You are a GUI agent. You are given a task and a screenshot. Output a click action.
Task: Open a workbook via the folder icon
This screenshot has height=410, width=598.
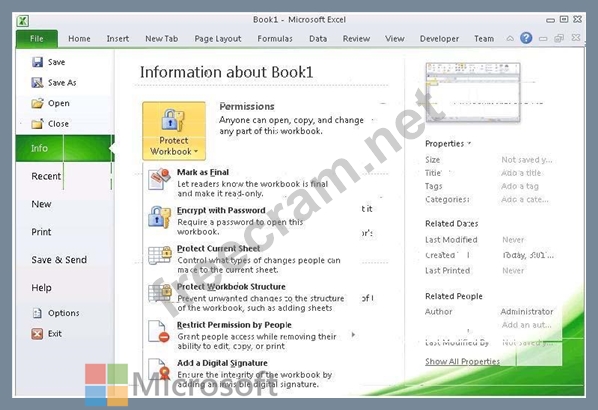click(37, 103)
